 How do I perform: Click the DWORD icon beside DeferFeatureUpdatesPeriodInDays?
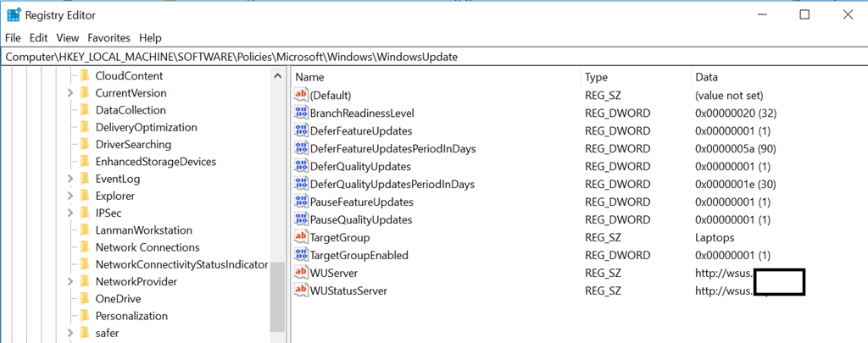point(301,148)
